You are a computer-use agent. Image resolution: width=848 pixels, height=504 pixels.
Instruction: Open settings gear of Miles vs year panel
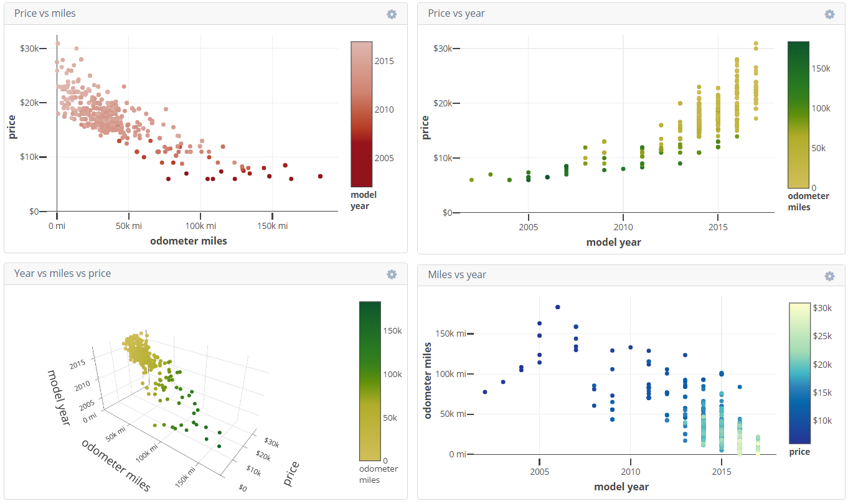tap(829, 276)
